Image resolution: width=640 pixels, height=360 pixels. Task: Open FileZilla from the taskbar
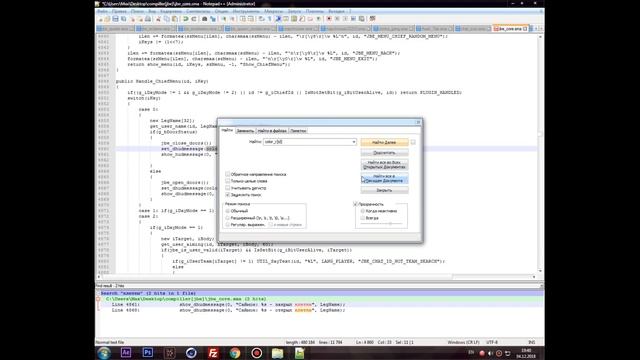(213, 353)
